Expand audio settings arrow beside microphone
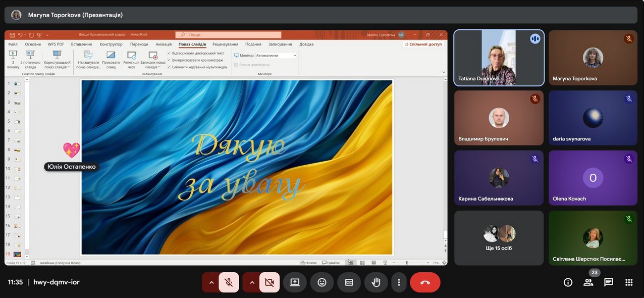Screen dimensions: 644x298 tap(211, 282)
